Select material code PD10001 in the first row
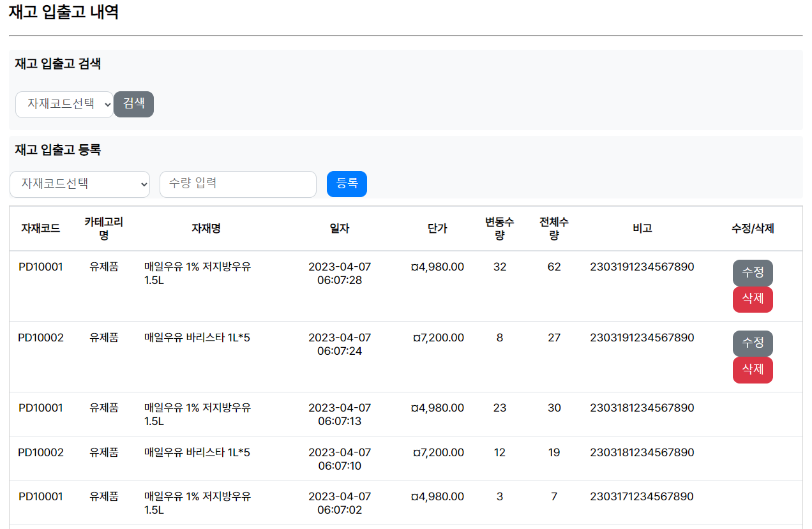The width and height of the screenshot is (812, 529). click(x=41, y=267)
